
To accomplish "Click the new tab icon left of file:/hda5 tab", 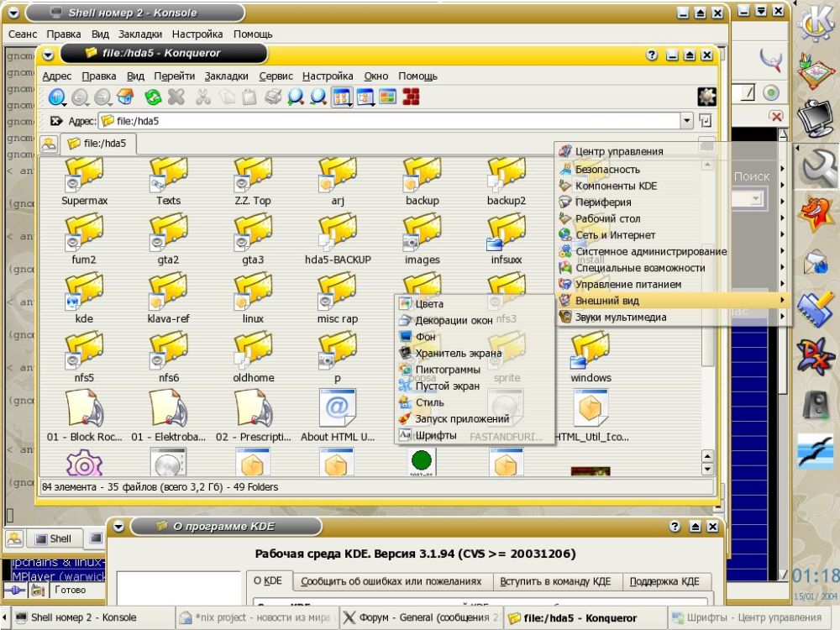I will (49, 144).
